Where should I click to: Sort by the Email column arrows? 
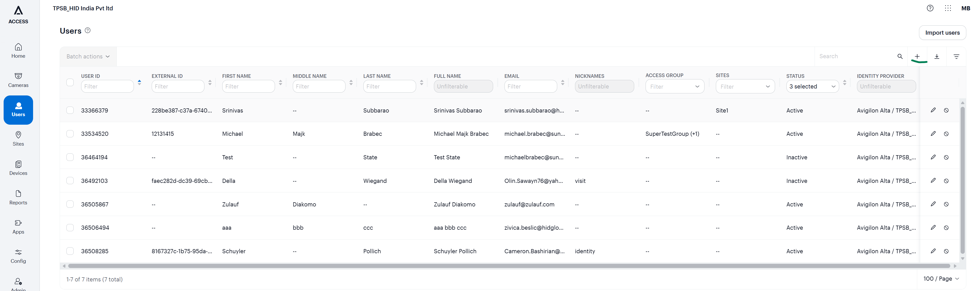563,82
